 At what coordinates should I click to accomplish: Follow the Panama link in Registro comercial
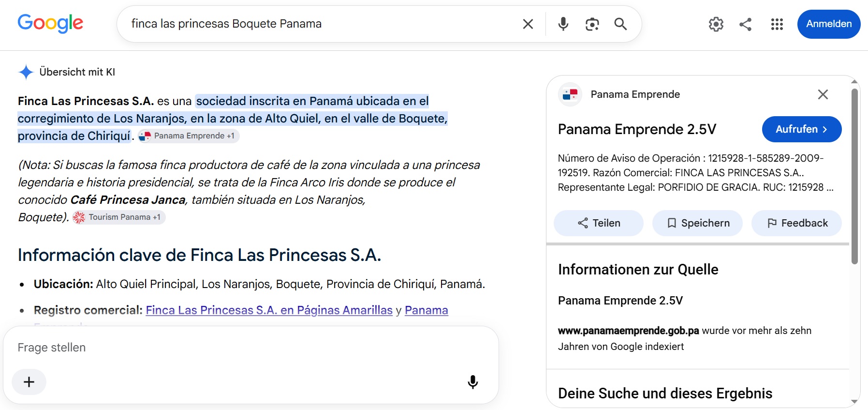point(426,310)
